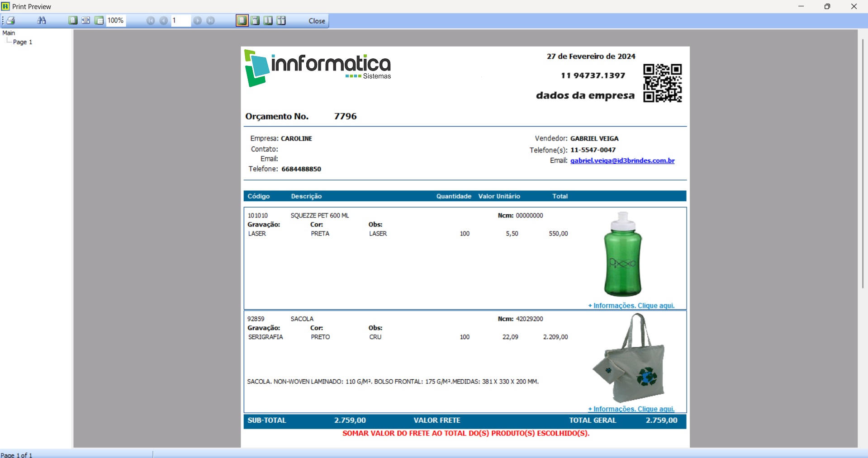This screenshot has height=458, width=868.
Task: Restore down the Print Preview window
Action: click(827, 6)
